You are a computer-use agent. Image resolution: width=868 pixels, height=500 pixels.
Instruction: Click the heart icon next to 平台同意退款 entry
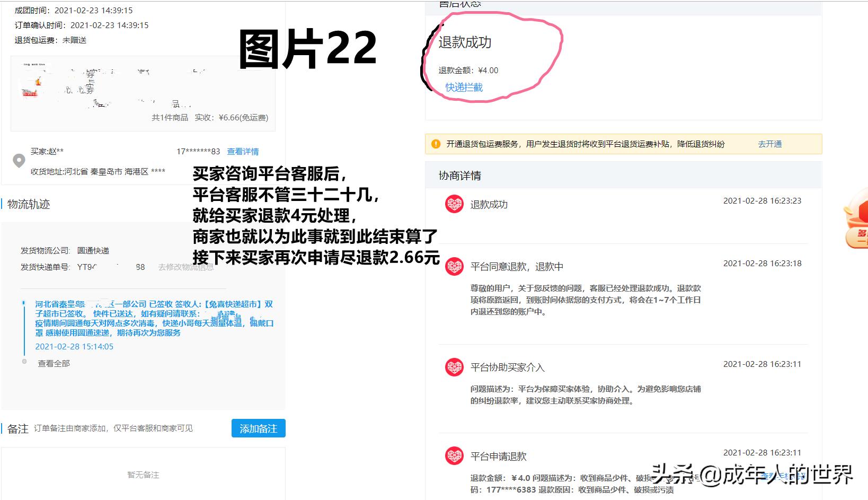[x=454, y=267]
